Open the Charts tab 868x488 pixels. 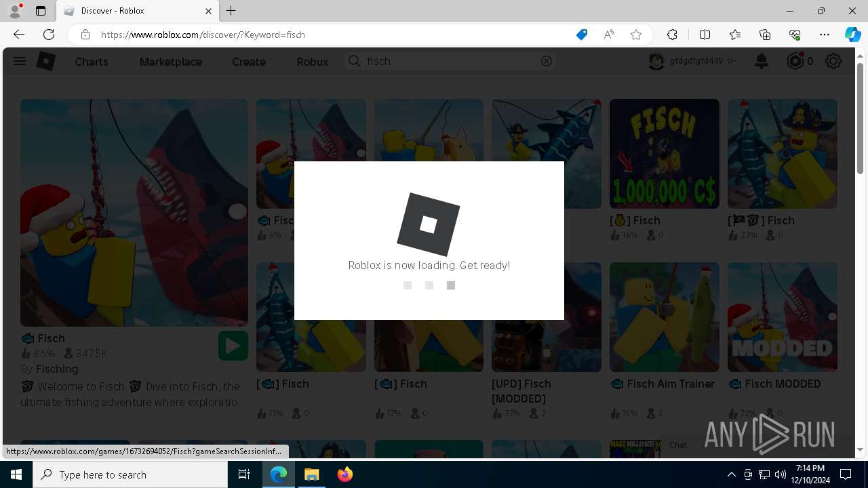(92, 62)
